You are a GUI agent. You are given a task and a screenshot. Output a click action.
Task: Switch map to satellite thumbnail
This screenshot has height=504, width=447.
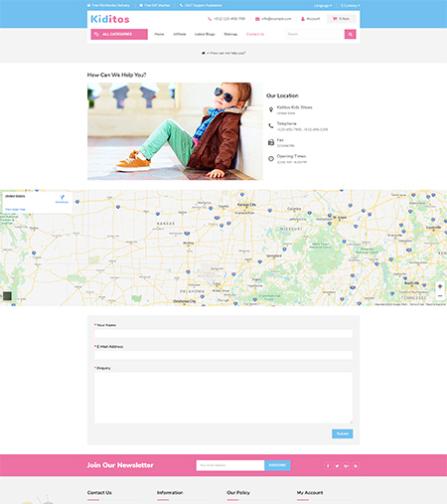(7, 295)
